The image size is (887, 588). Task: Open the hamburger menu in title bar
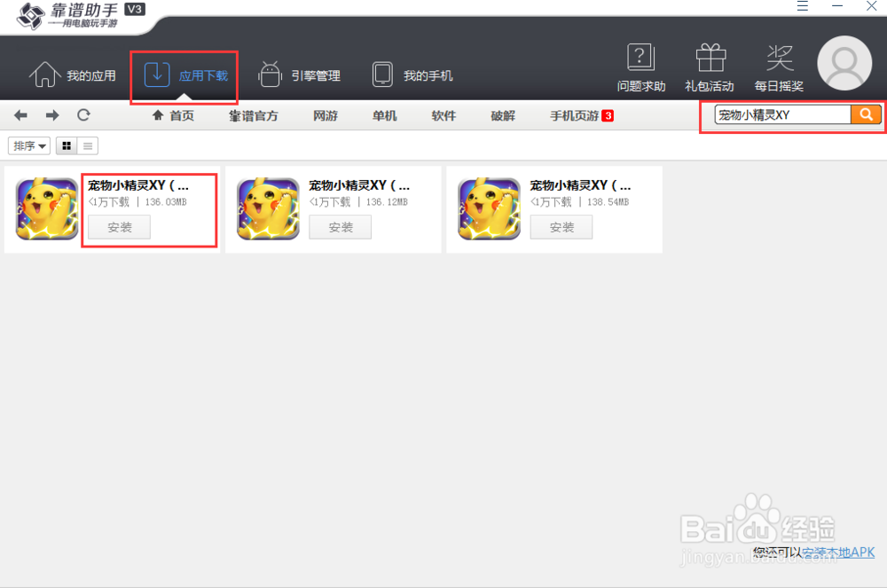(x=803, y=6)
